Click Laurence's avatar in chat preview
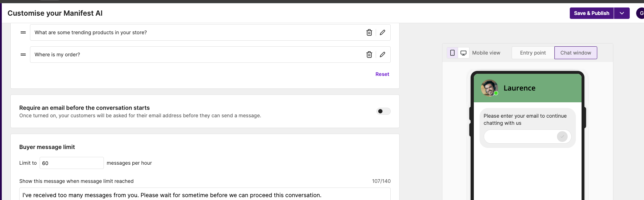The width and height of the screenshot is (644, 200). pyautogui.click(x=489, y=88)
